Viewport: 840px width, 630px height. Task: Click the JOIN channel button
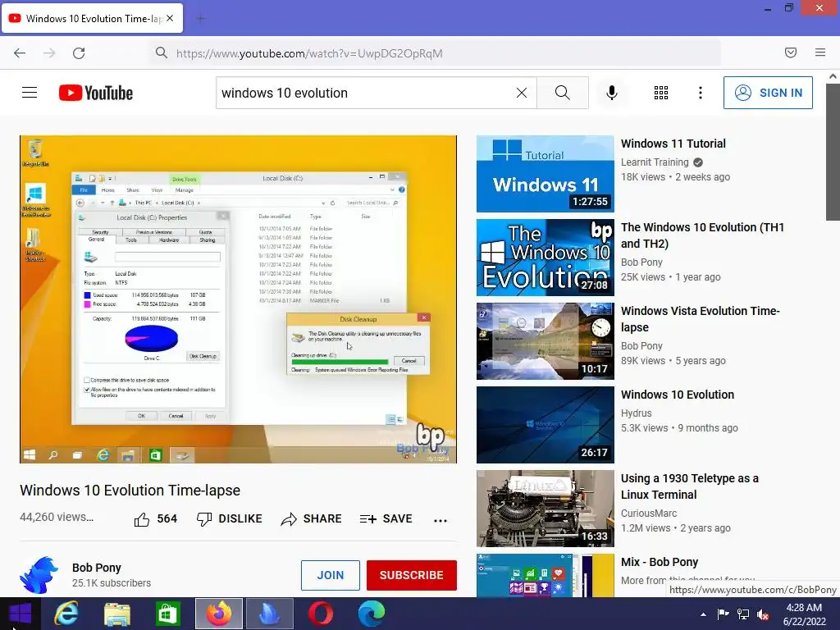click(x=330, y=575)
